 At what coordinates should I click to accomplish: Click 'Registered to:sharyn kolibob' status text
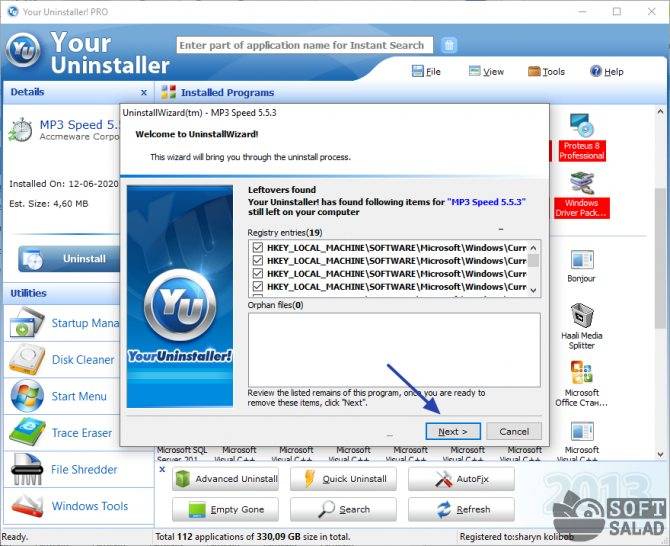517,536
